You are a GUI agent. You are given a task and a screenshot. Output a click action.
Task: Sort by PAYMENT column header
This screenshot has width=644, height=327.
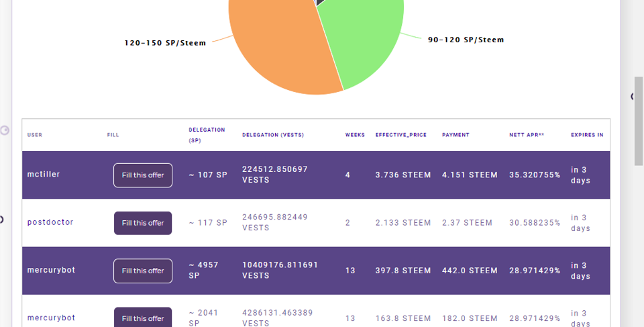tap(455, 135)
